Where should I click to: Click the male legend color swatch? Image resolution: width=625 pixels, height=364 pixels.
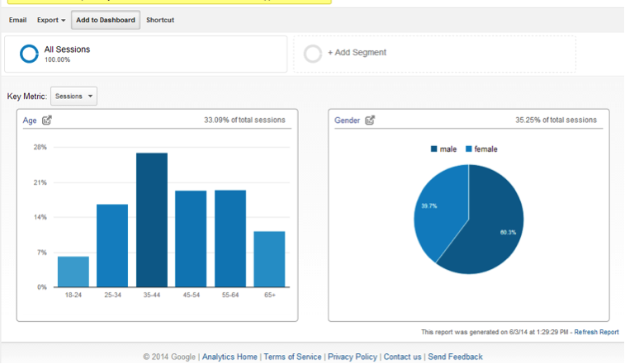(x=434, y=149)
